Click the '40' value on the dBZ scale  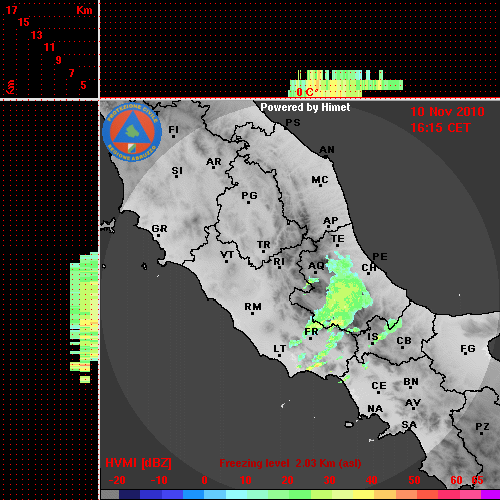[x=371, y=480]
